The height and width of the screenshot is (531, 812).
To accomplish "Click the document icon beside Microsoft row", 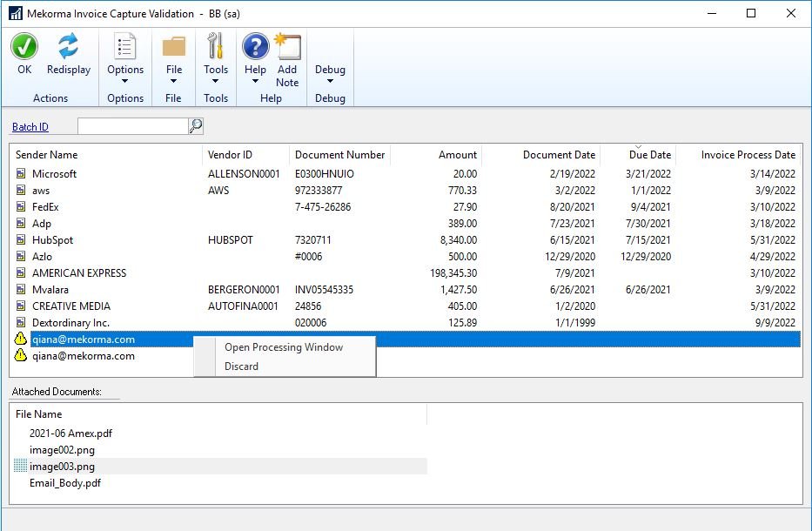I will [21, 174].
